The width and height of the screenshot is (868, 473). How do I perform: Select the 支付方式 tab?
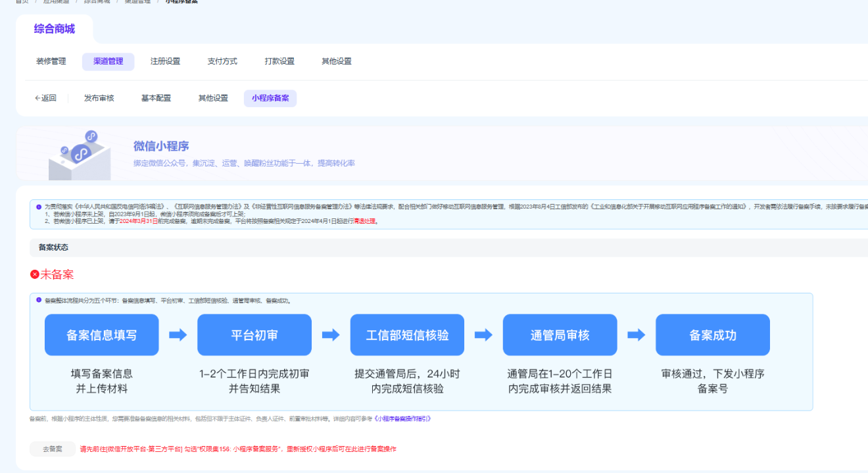pos(222,61)
